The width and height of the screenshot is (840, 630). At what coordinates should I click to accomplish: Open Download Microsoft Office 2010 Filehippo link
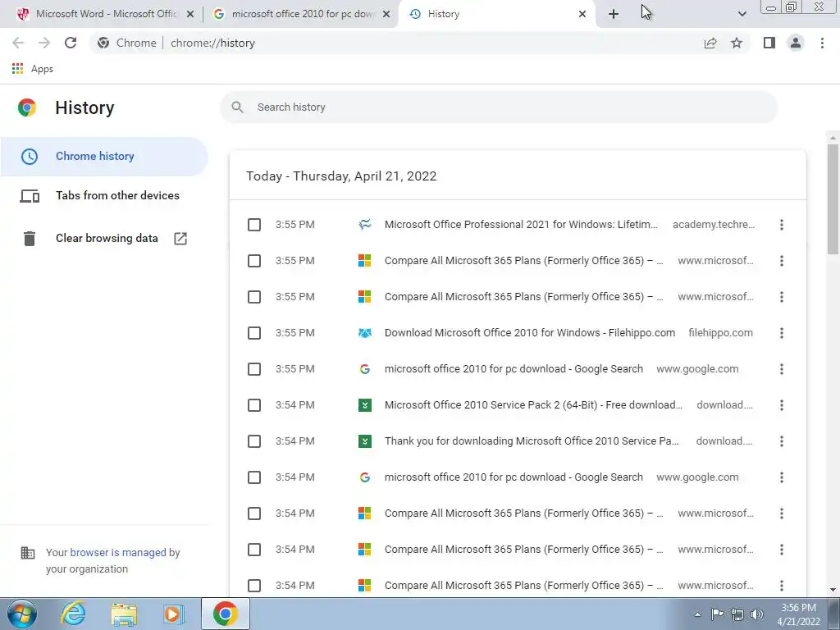(x=529, y=333)
